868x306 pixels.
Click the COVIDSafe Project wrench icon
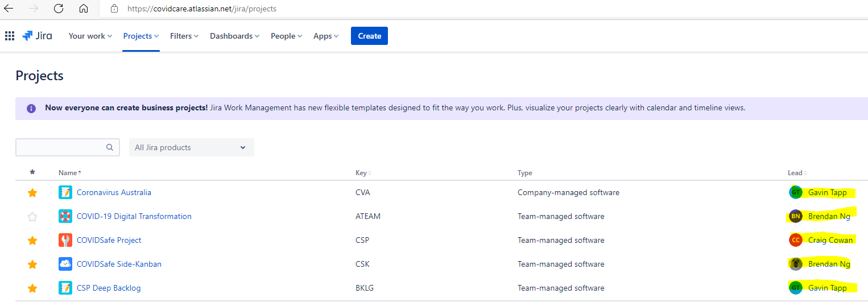[x=65, y=240]
